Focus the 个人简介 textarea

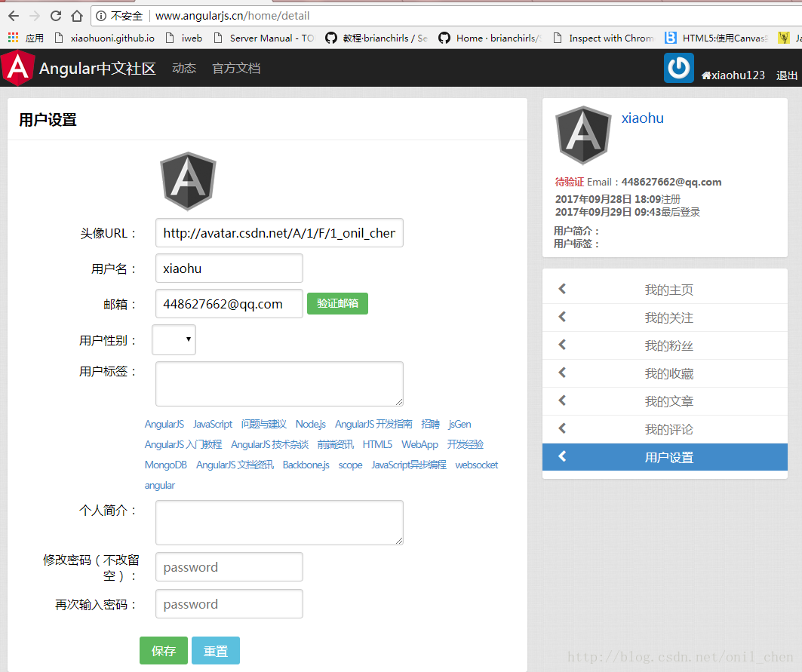[x=279, y=523]
